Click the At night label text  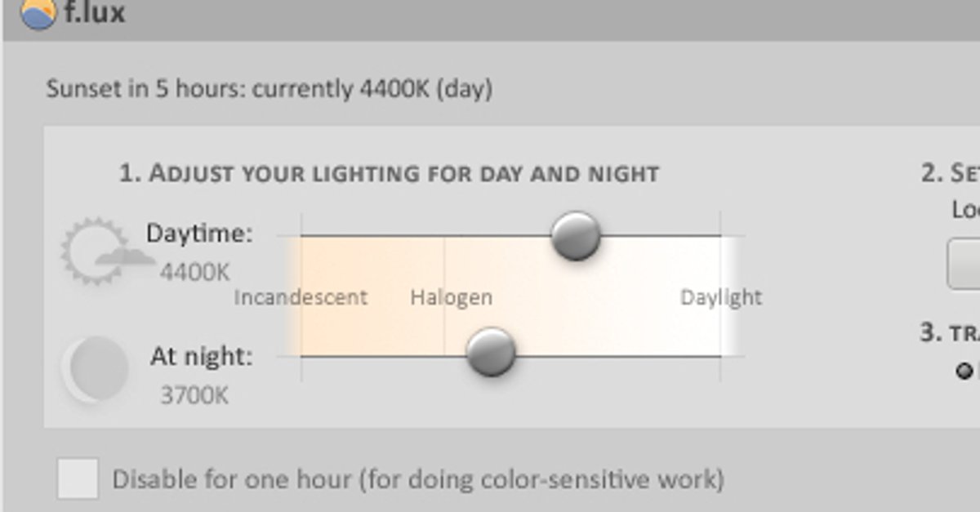(201, 357)
